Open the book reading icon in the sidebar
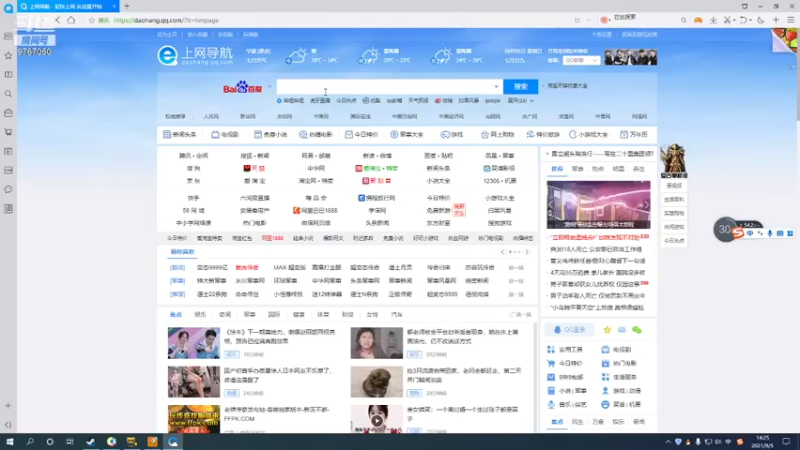 (x=8, y=74)
